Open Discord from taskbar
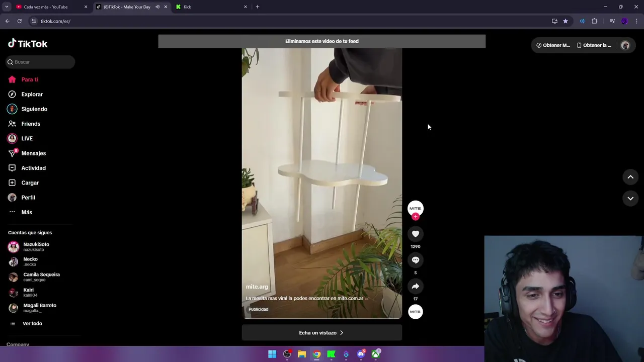 361,354
